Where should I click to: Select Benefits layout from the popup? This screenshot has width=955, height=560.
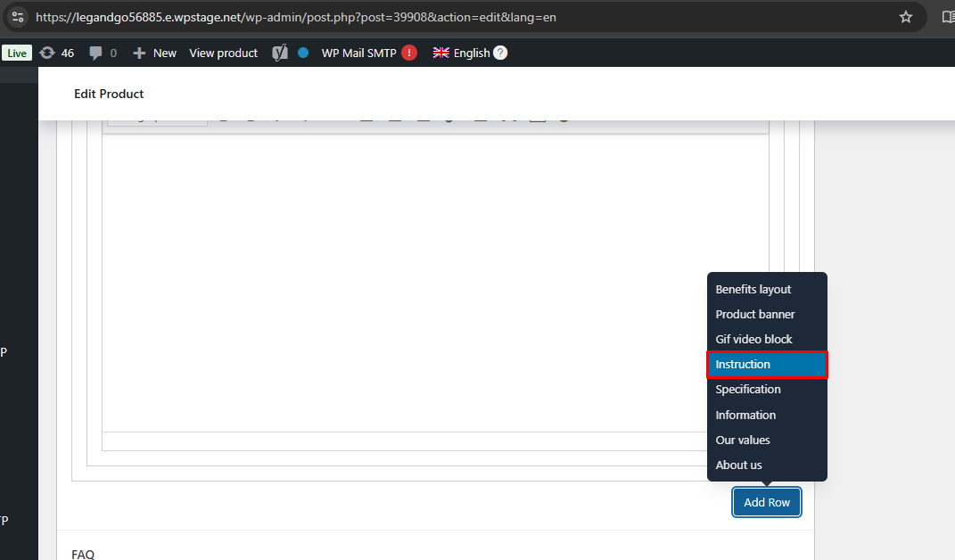point(753,289)
